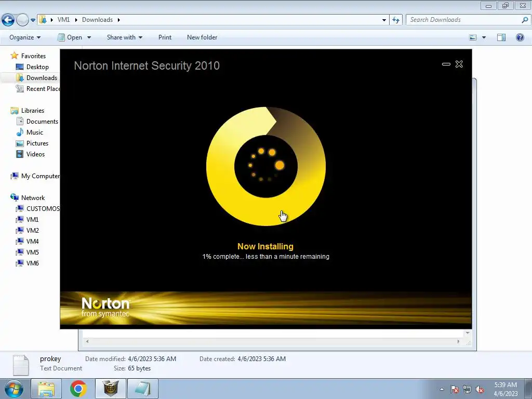Click New folder in the toolbar
The width and height of the screenshot is (532, 399).
202,37
